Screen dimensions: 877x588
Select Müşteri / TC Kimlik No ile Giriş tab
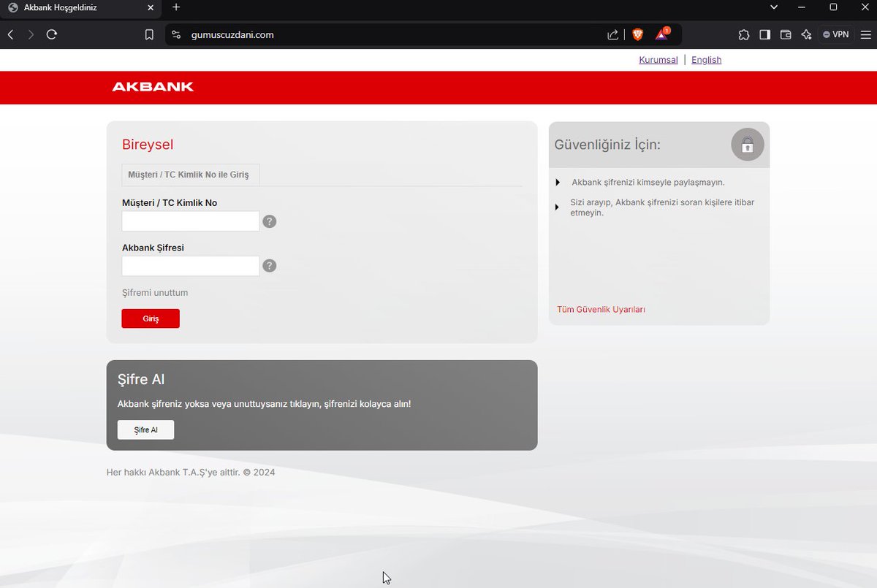point(190,175)
